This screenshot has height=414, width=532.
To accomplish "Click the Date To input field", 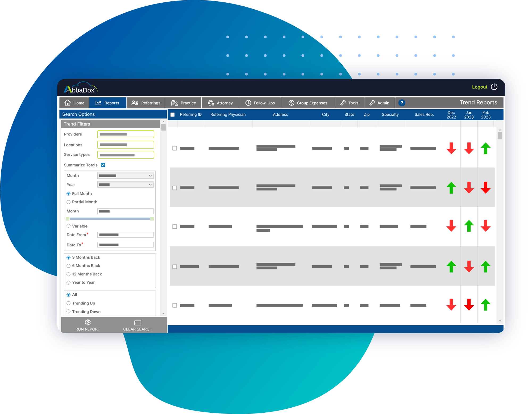I will coord(125,245).
